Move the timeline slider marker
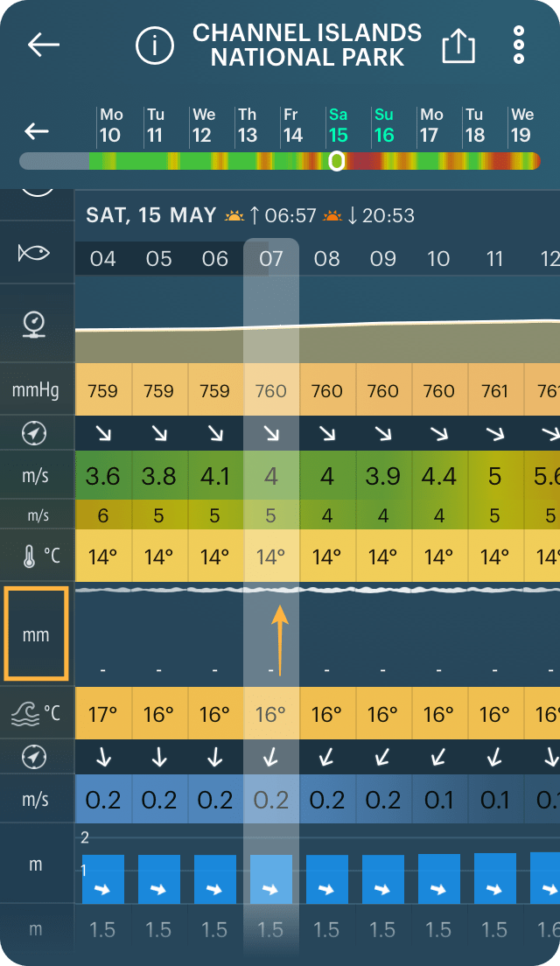Image resolution: width=560 pixels, height=966 pixels. (x=335, y=162)
